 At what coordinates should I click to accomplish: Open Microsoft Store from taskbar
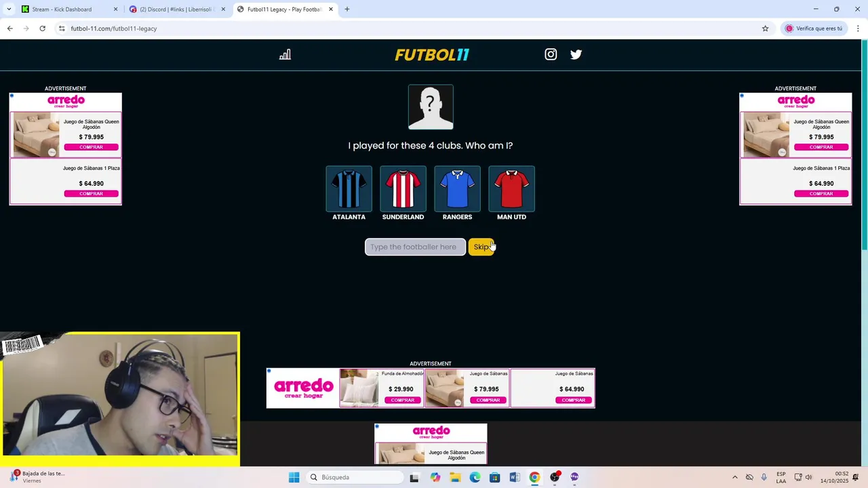coord(494,477)
